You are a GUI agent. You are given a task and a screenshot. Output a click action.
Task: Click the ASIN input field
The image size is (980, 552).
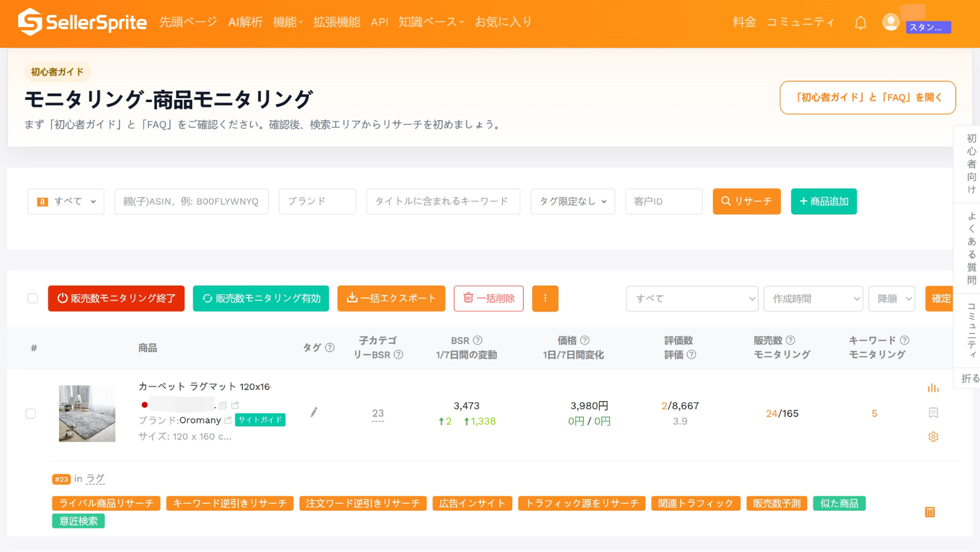[x=192, y=201]
